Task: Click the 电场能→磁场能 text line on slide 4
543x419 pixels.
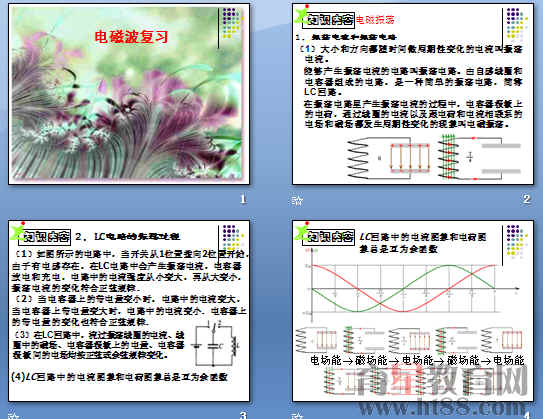Action: 417,360
